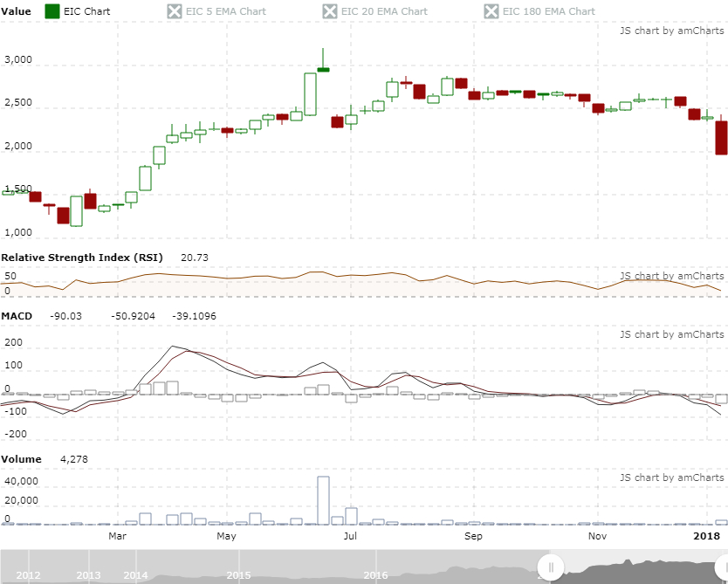The height and width of the screenshot is (584, 728).
Task: Click the Volume value 4,278
Action: pyautogui.click(x=74, y=459)
